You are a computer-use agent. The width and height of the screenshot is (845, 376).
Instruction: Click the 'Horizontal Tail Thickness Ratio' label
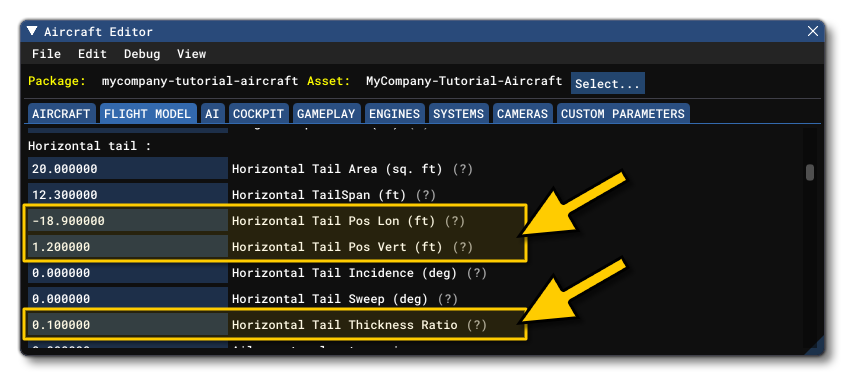point(344,325)
